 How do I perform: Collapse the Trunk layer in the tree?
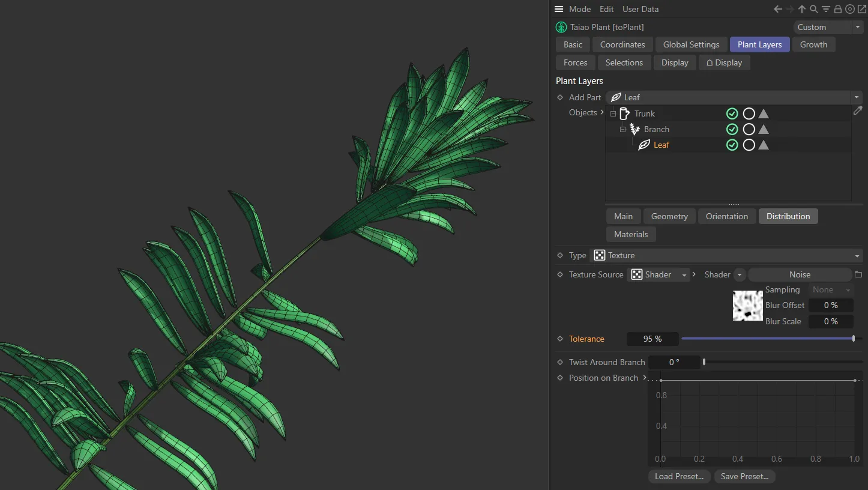point(613,113)
